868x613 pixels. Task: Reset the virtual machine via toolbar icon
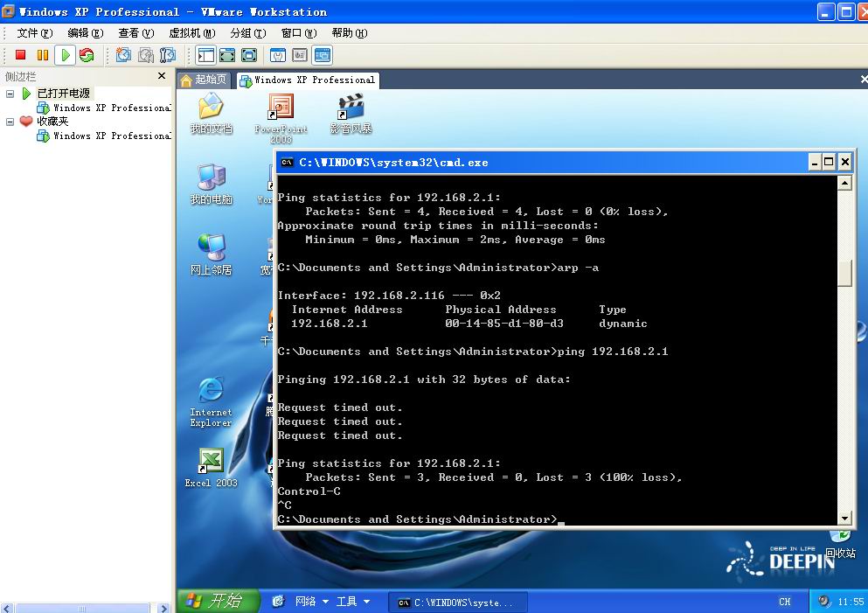(87, 55)
